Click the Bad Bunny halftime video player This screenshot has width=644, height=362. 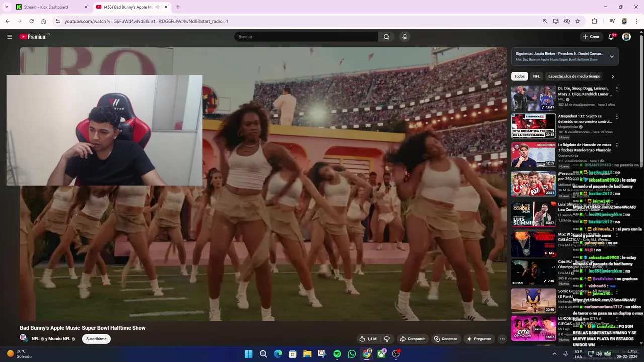point(263,184)
